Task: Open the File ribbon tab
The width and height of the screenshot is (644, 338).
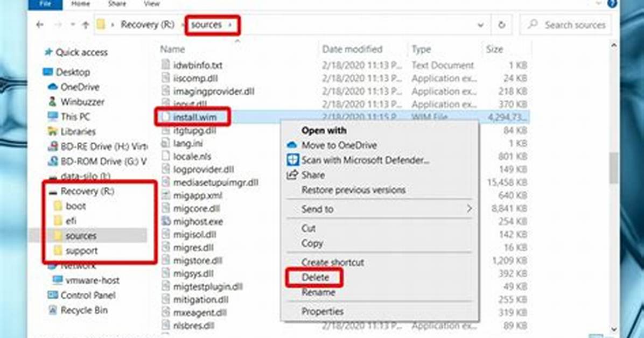Action: [x=45, y=4]
